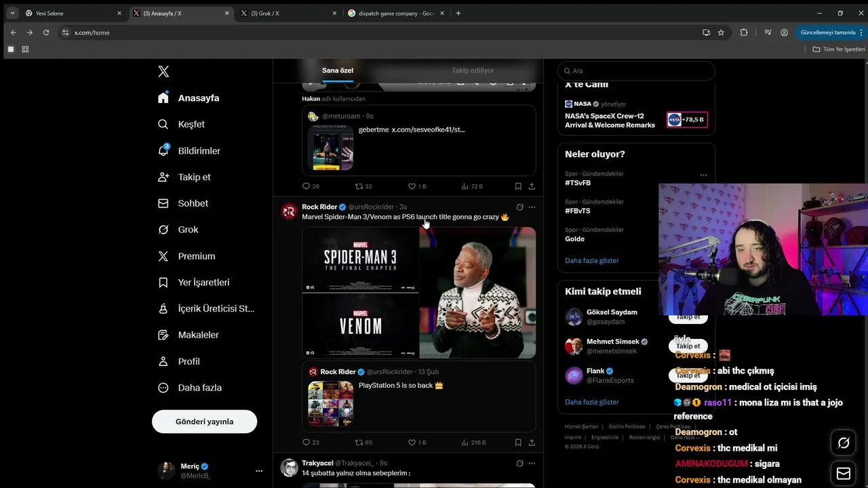Open quoted PlayStation 5 is so back post

[418, 396]
